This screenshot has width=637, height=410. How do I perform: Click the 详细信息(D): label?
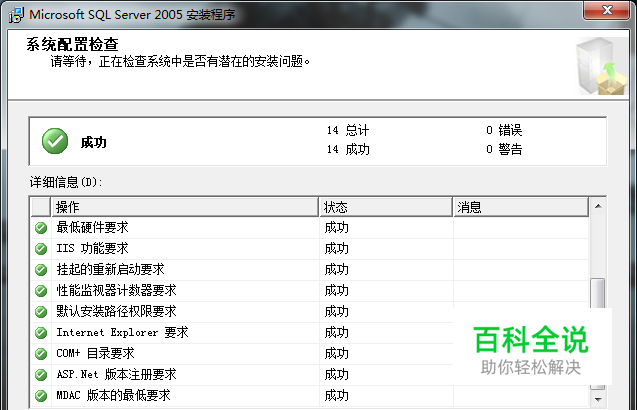click(66, 182)
